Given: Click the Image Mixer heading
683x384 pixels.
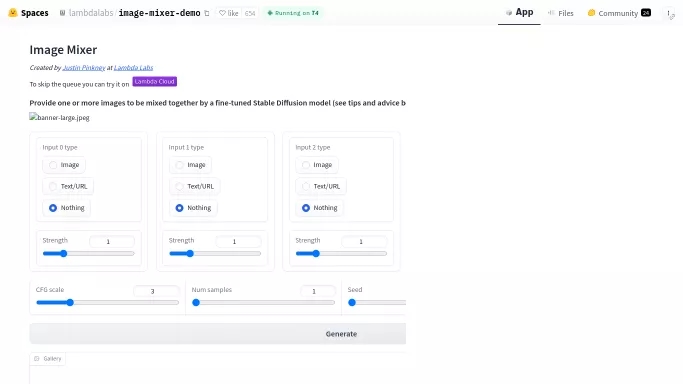Looking at the screenshot, I should (63, 50).
